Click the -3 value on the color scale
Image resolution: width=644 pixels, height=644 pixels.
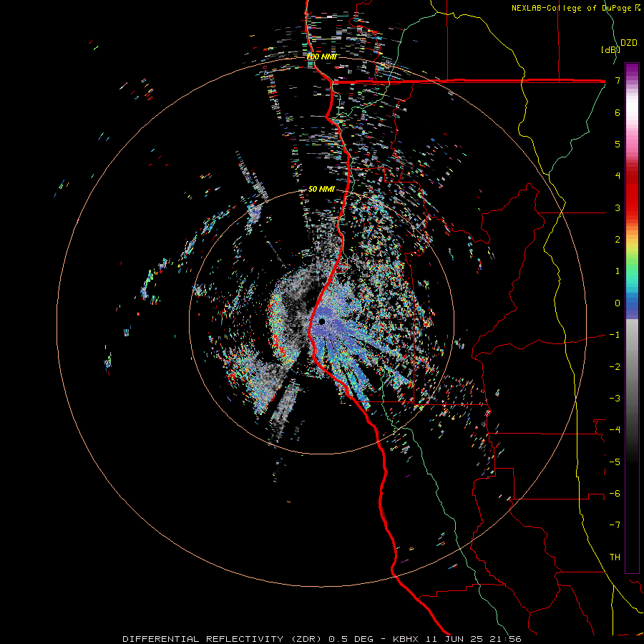click(615, 398)
